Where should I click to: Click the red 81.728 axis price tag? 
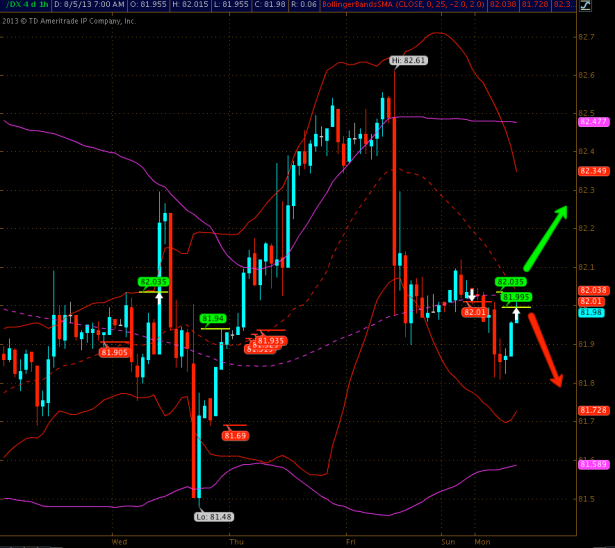pos(593,410)
